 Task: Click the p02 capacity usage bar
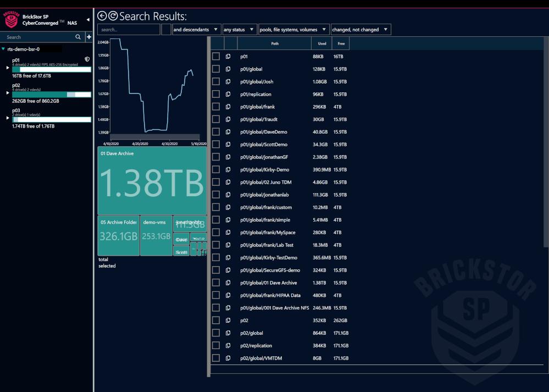51,95
